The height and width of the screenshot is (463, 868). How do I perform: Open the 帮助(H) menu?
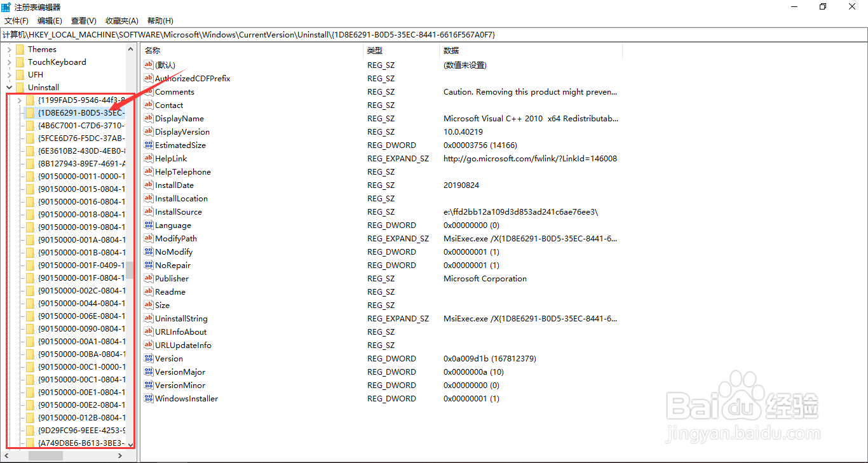click(x=160, y=21)
